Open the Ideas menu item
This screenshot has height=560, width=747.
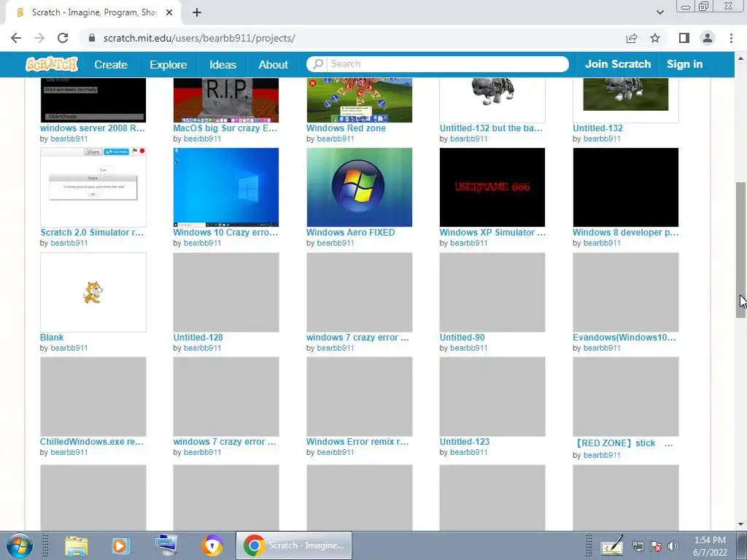pos(223,64)
